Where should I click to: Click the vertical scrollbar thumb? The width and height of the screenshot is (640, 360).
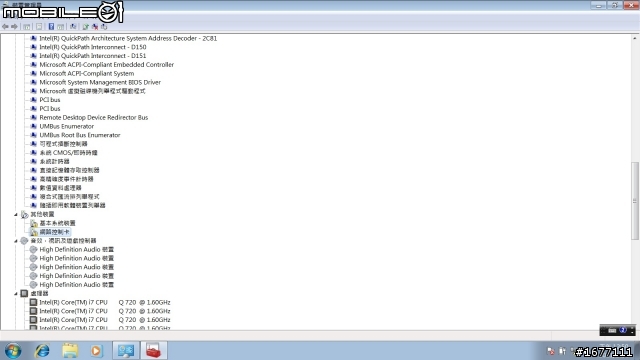click(635, 201)
